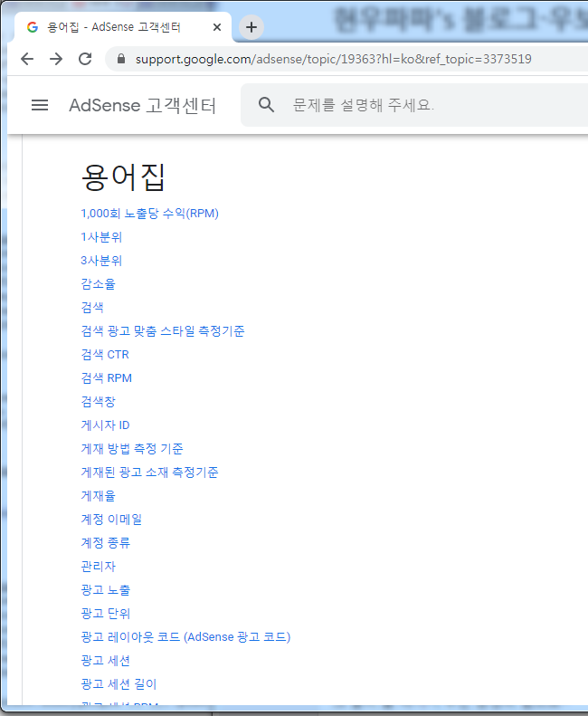The width and height of the screenshot is (588, 716).
Task: Click the browser forward arrow
Action: pos(56,59)
